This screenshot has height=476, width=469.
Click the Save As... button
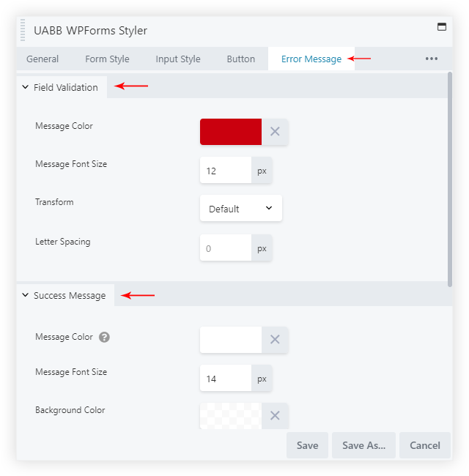point(363,445)
